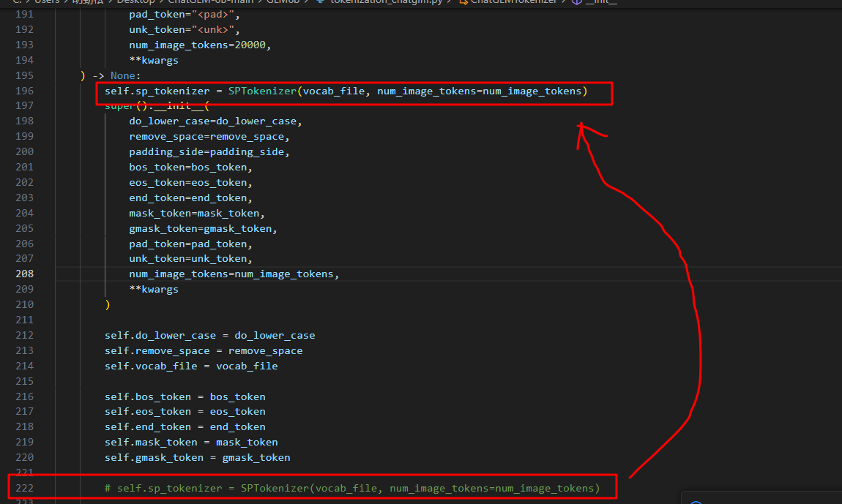Click SPTokenizer on line 196
Screen dimensions: 842x504
pyautogui.click(x=262, y=91)
